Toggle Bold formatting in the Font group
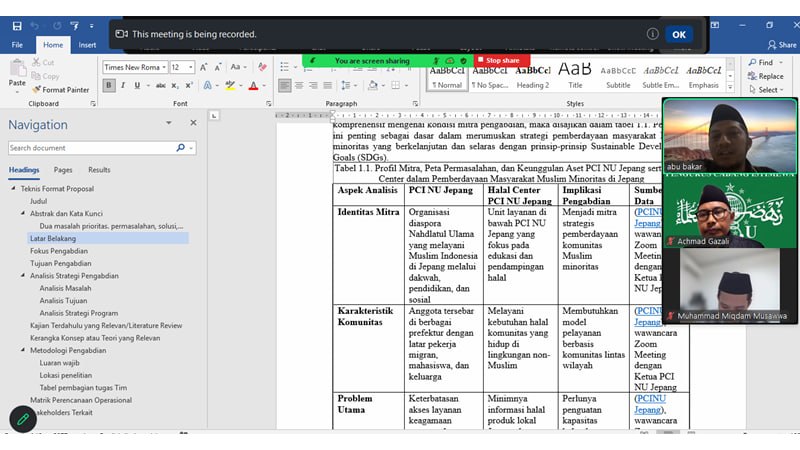This screenshot has width=800, height=450. (x=108, y=86)
